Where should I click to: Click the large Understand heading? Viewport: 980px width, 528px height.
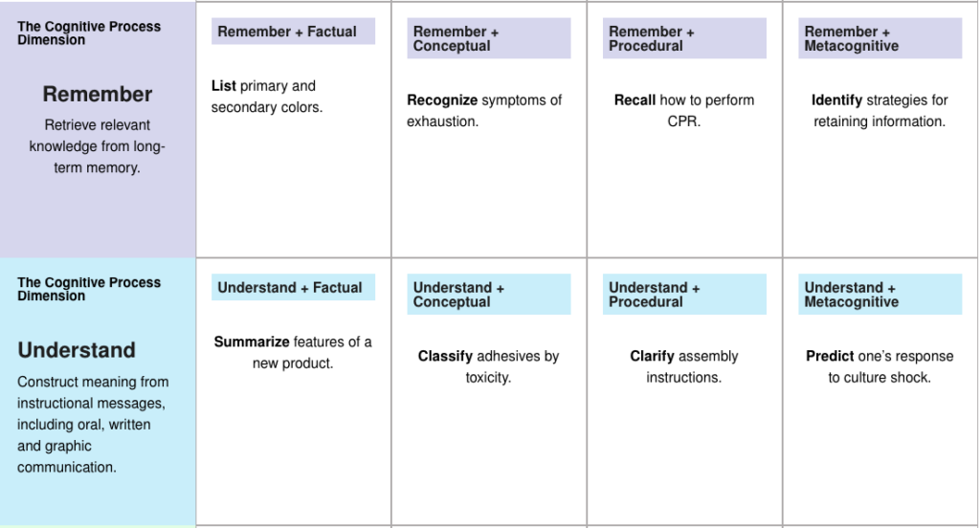pyautogui.click(x=77, y=350)
